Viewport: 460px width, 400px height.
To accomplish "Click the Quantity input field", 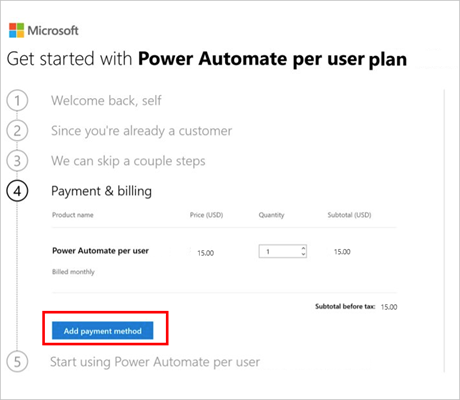I will pyautogui.click(x=282, y=251).
